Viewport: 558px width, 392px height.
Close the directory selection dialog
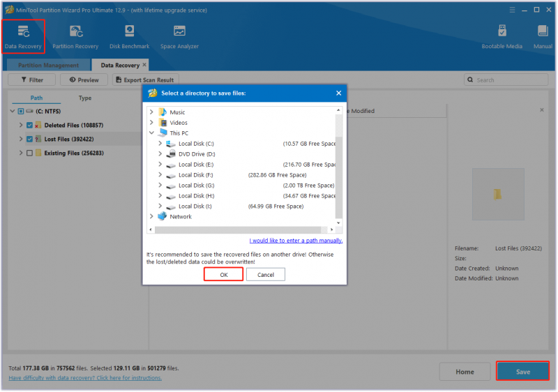(338, 93)
